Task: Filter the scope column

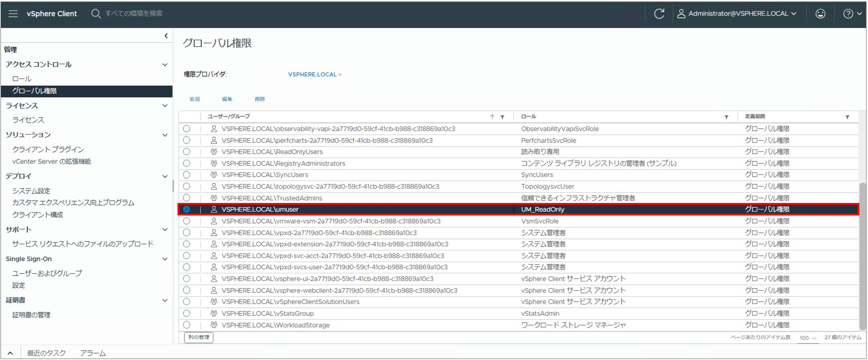Action: pyautogui.click(x=847, y=117)
